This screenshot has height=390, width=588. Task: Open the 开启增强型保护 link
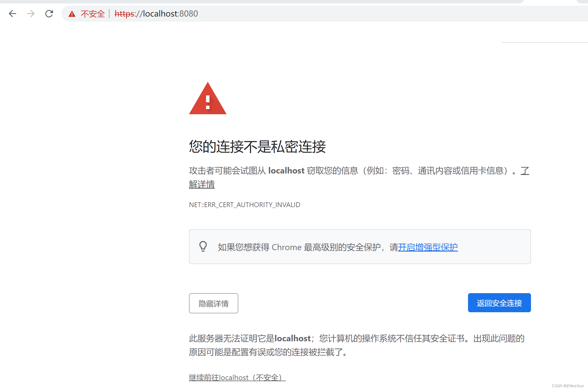tap(428, 247)
